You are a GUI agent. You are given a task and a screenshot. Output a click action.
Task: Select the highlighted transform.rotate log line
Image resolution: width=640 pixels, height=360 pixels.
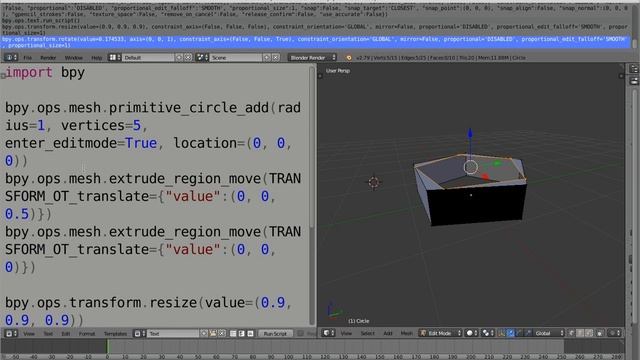click(316, 42)
